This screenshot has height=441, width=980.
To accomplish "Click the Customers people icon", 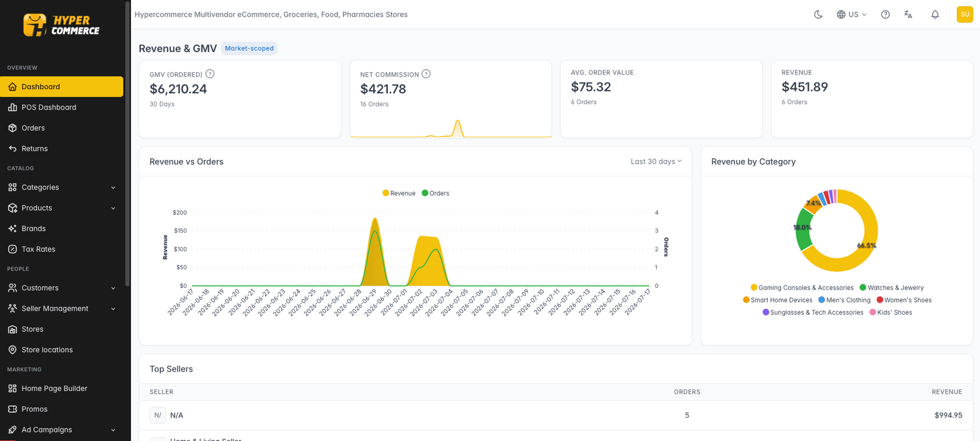I will [x=12, y=288].
